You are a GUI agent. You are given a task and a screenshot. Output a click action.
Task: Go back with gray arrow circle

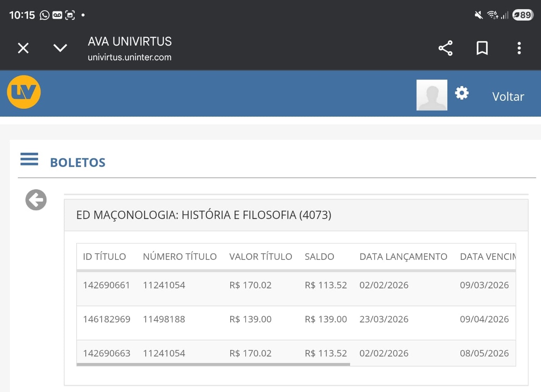36,200
